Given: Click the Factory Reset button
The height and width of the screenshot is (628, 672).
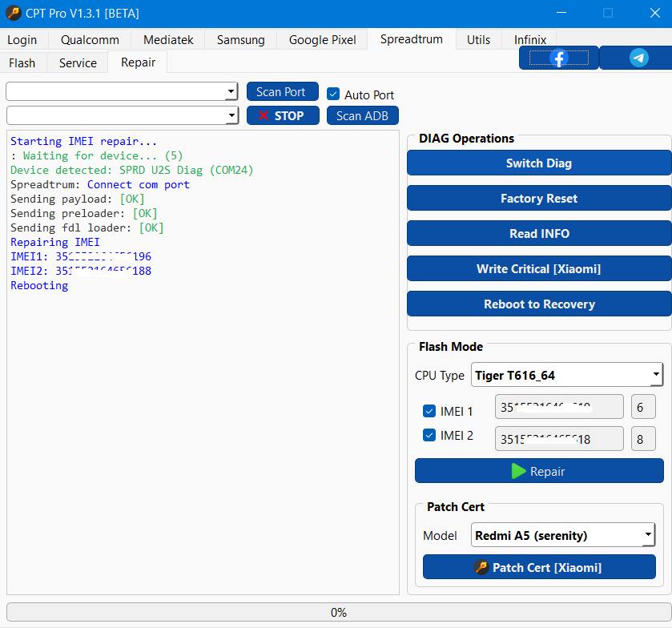Looking at the screenshot, I should (x=539, y=198).
